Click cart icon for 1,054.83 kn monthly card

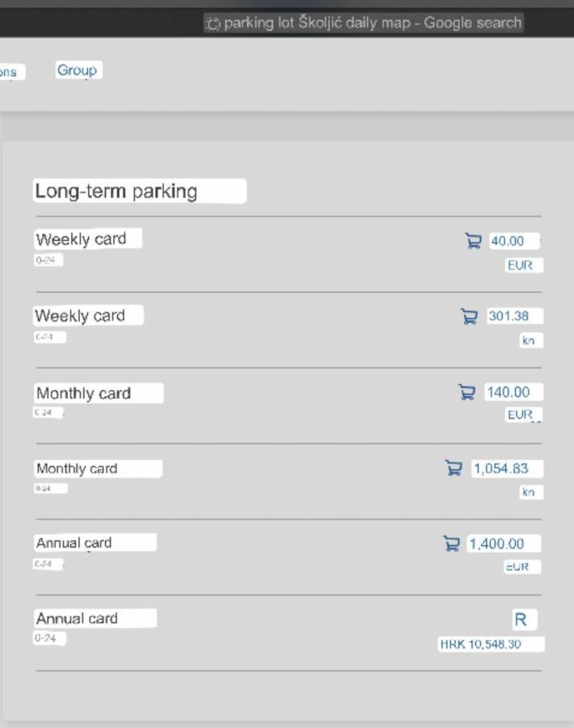point(454,468)
